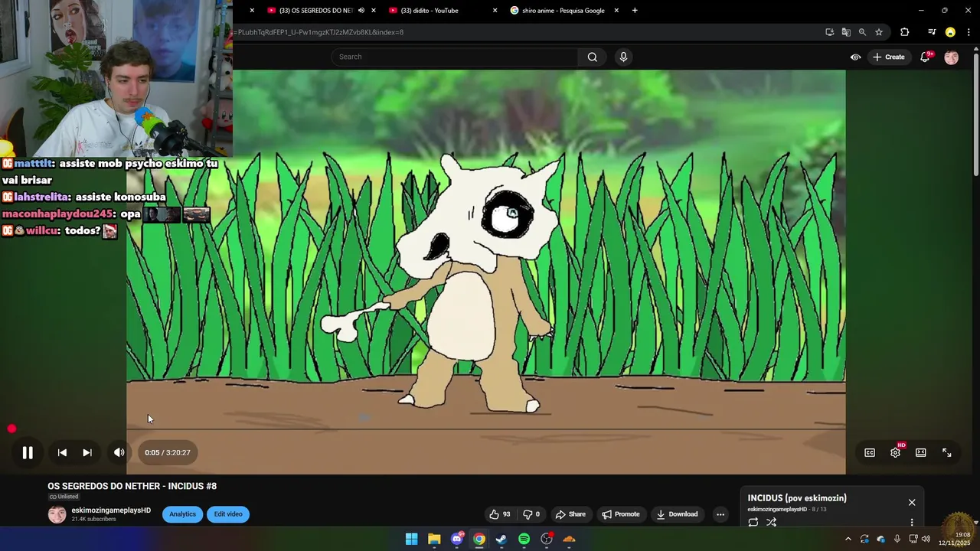Share this video
This screenshot has height=551, width=980.
(x=570, y=514)
